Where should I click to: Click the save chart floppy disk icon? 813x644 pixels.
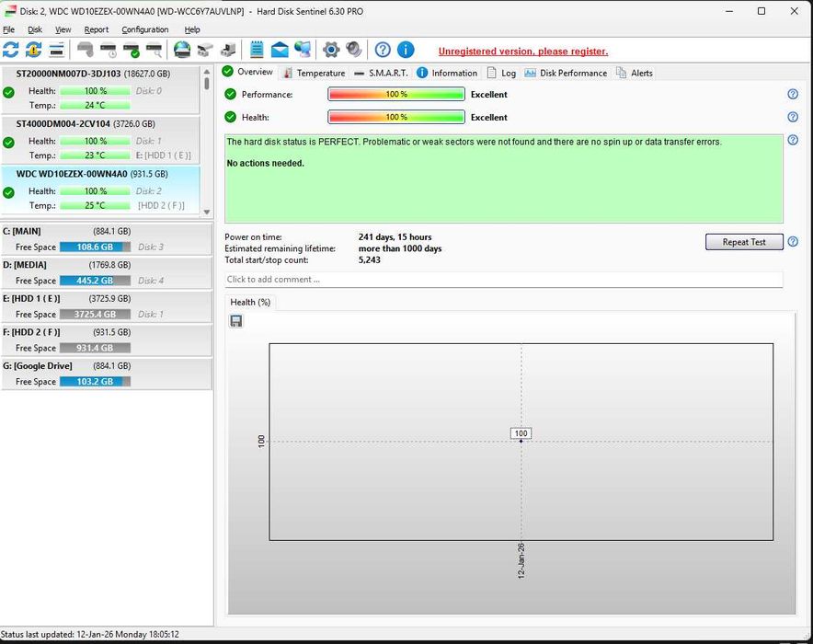(236, 321)
